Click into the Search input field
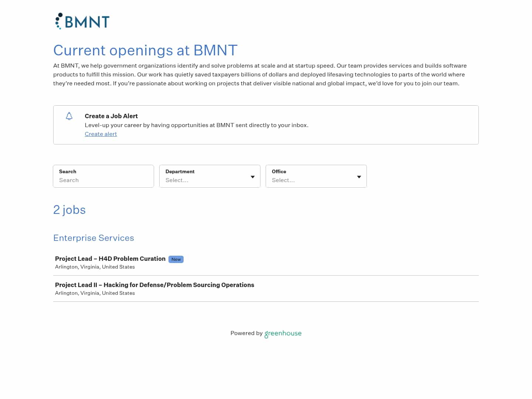 pyautogui.click(x=103, y=176)
